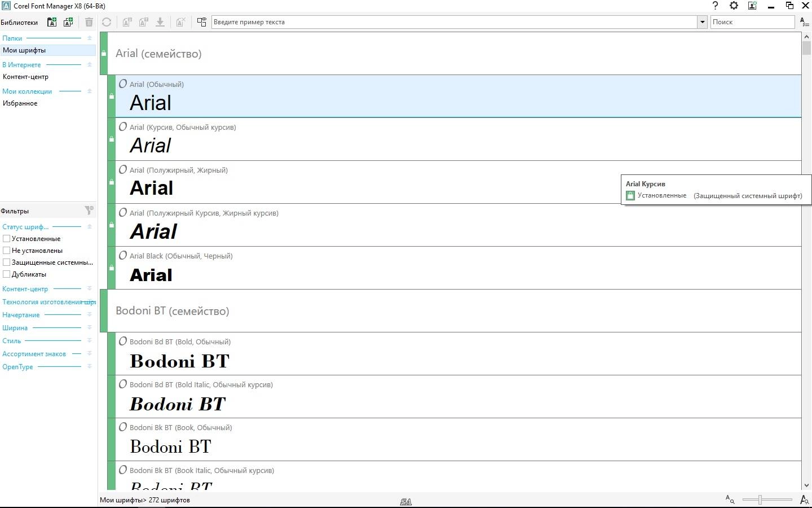This screenshot has width=812, height=508.
Task: Click the O icon beside Bodoni Bk BT (Book, Обычный)
Action: (x=123, y=427)
